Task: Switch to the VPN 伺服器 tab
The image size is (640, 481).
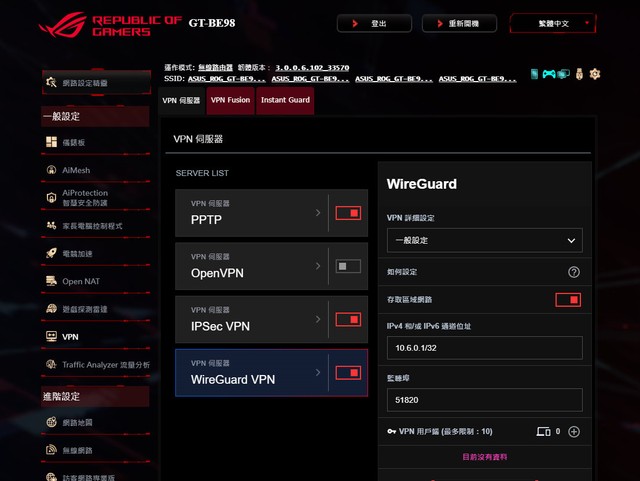Action: pos(181,100)
